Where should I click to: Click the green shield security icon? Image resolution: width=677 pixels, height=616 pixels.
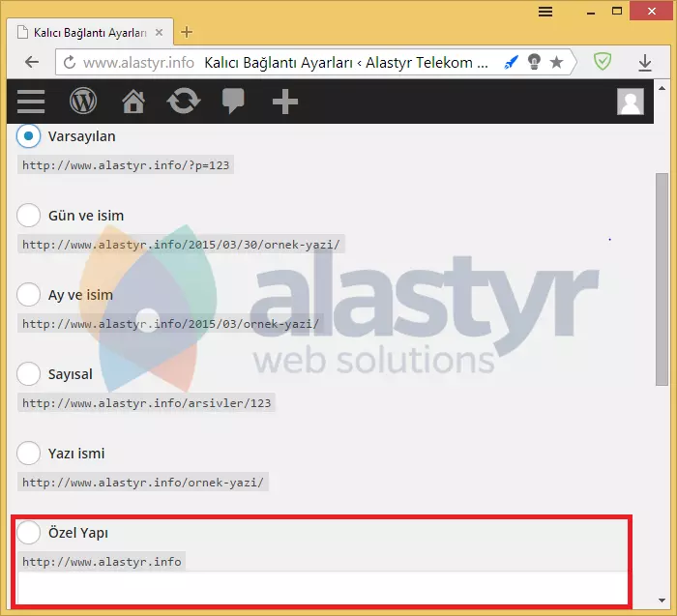(602, 61)
